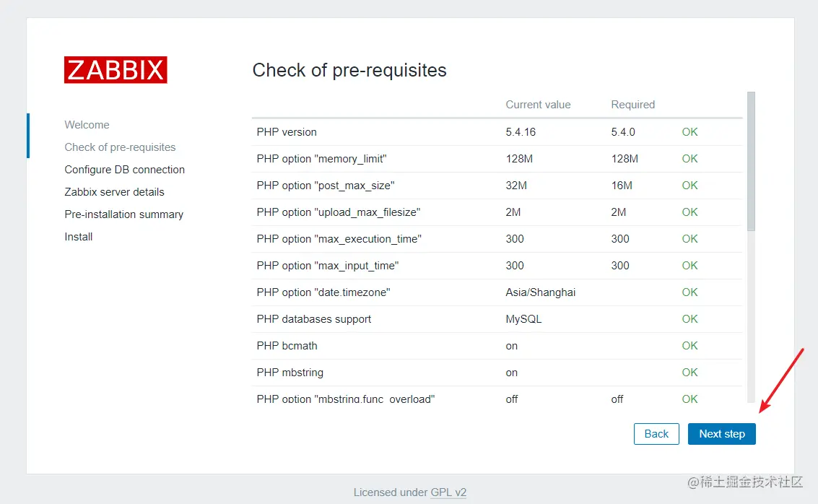Image resolution: width=818 pixels, height=504 pixels.
Task: Click OK status for memory_limit option
Action: (x=689, y=159)
